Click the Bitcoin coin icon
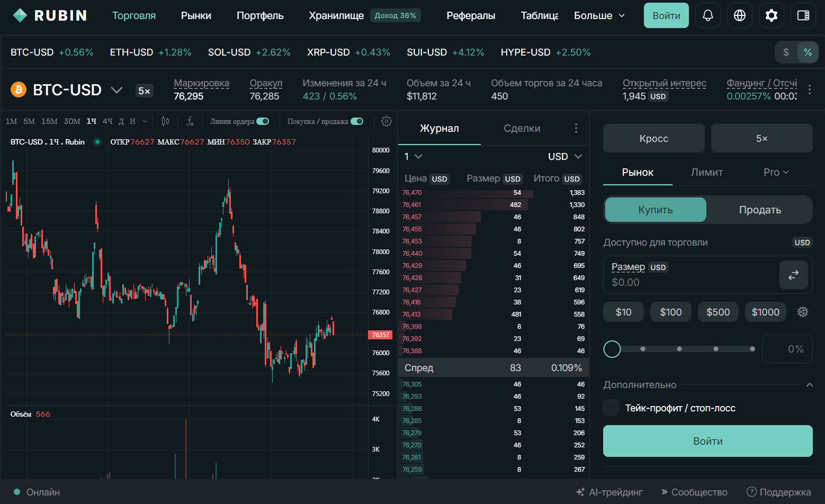 click(19, 89)
